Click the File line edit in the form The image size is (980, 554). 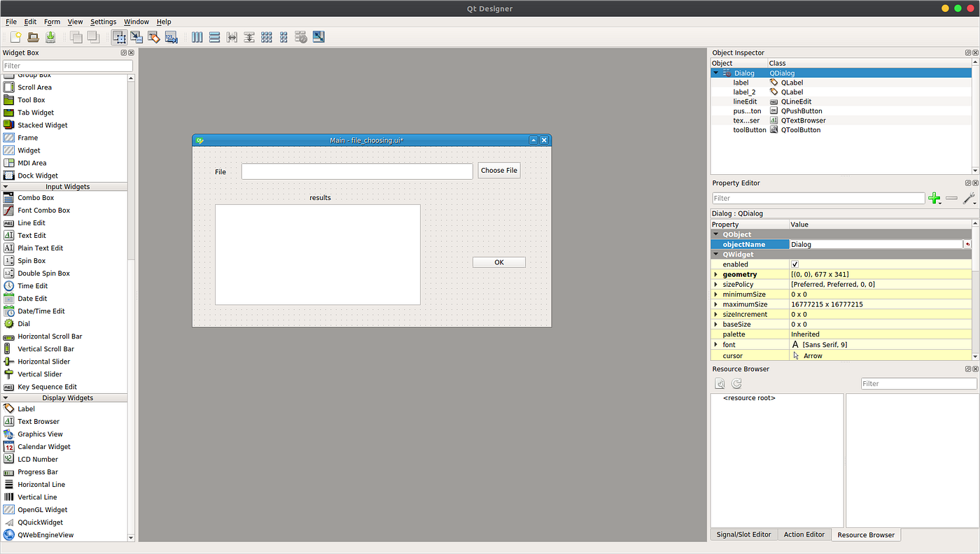coord(357,171)
